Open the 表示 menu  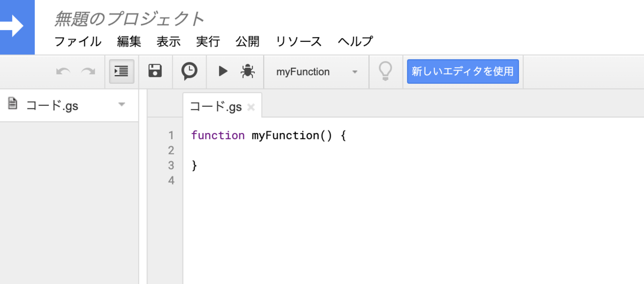169,41
